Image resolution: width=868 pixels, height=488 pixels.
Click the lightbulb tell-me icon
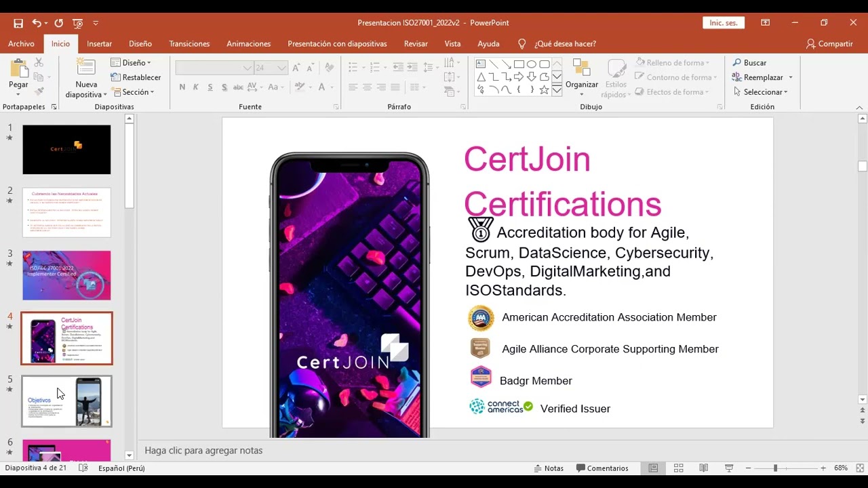(x=521, y=44)
